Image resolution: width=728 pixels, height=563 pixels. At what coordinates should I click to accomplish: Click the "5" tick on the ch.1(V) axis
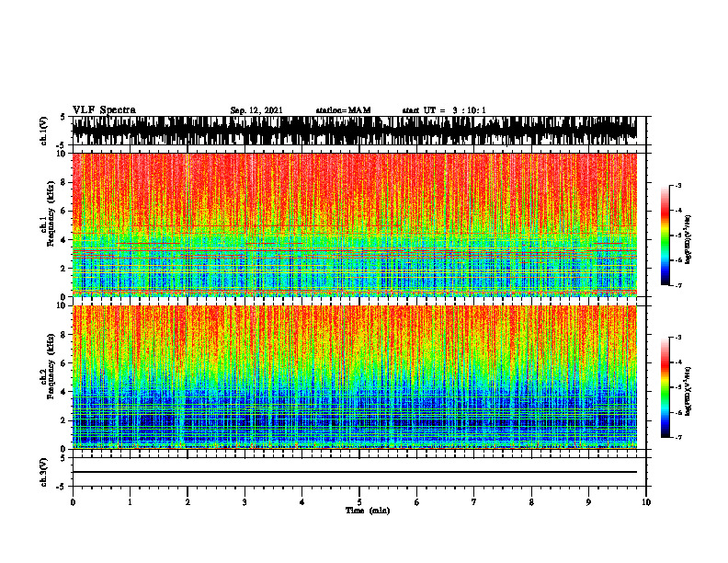[63, 117]
